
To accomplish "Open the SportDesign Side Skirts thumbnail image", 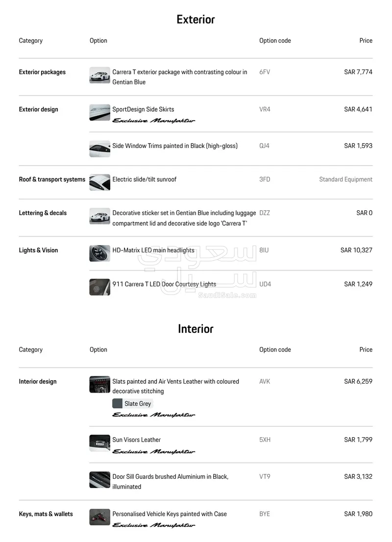I will click(x=99, y=113).
